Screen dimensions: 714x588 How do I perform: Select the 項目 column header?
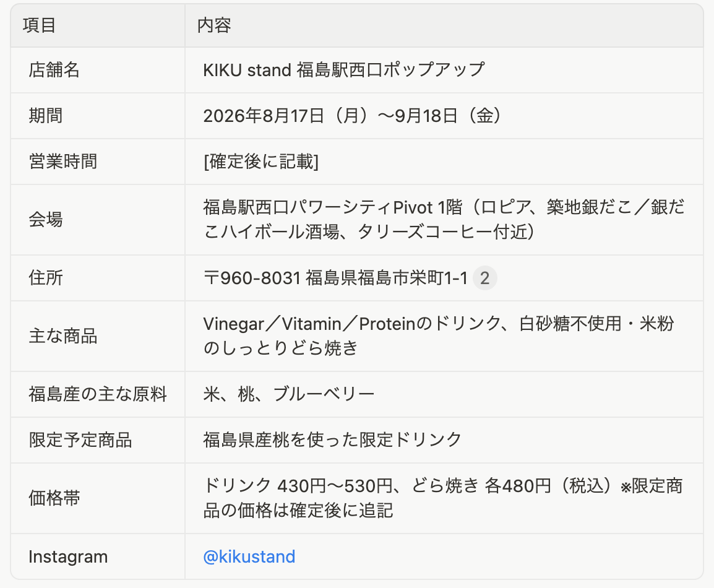[39, 25]
